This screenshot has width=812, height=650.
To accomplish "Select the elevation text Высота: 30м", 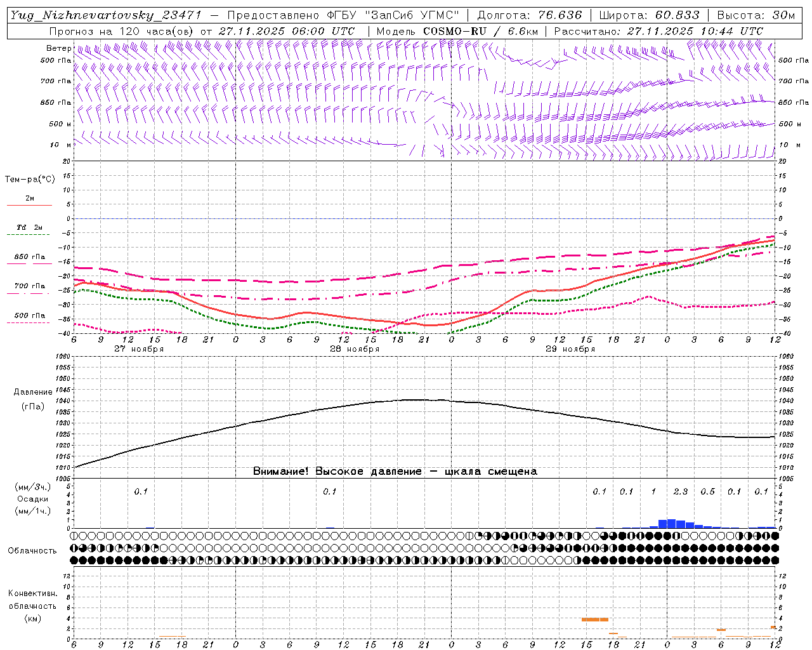I will 756,15.
